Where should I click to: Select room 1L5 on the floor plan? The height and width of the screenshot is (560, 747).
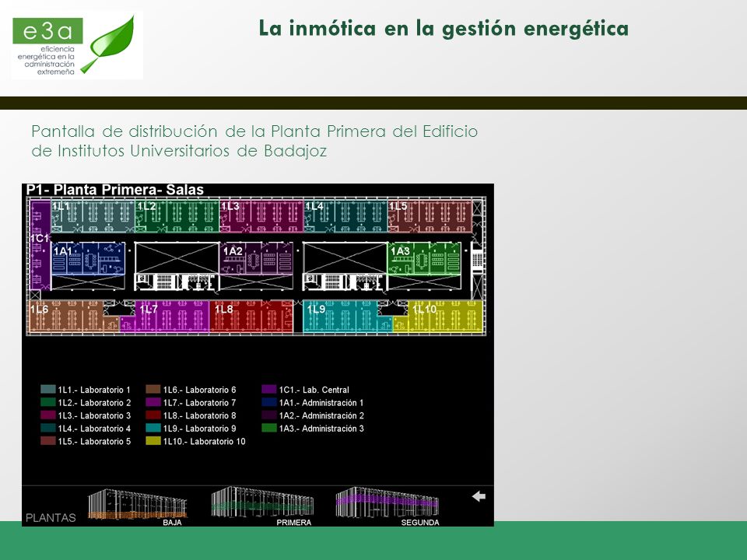(x=430, y=216)
